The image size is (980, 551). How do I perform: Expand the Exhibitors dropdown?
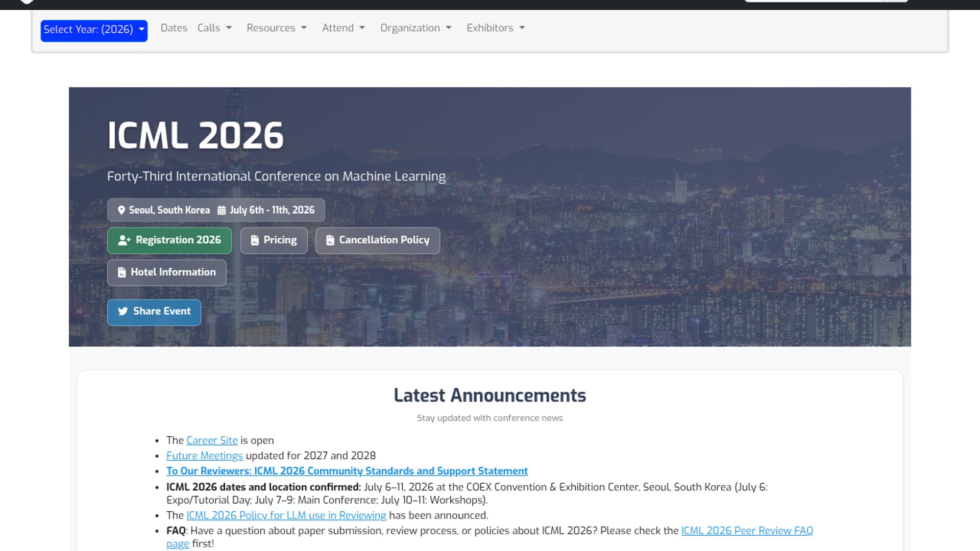(x=495, y=28)
